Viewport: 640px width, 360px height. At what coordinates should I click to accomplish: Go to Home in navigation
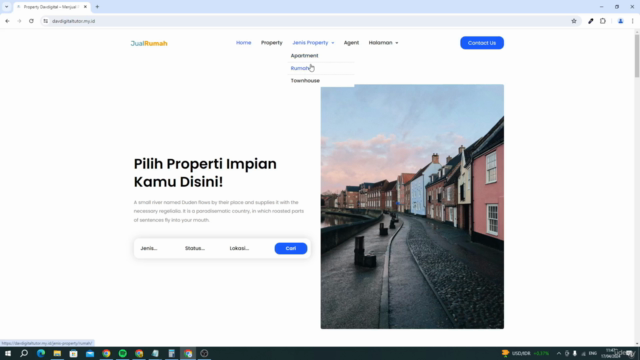pyautogui.click(x=244, y=43)
